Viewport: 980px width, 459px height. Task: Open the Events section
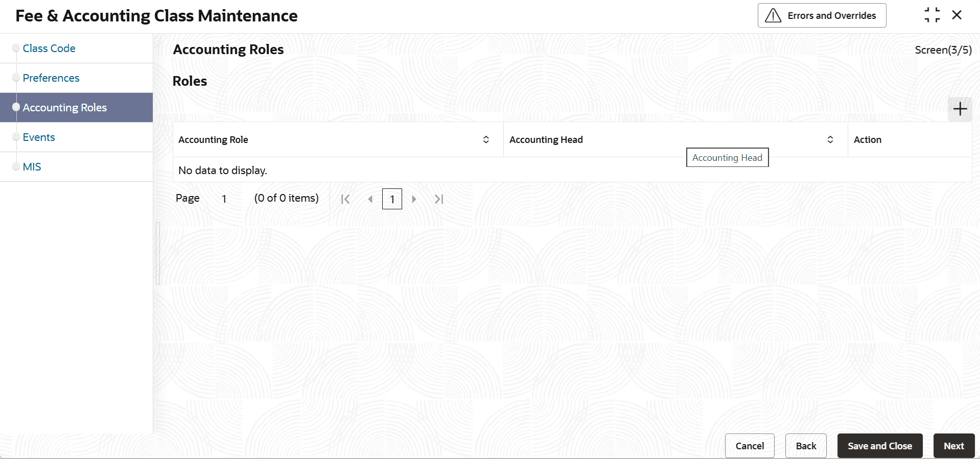pos(39,137)
